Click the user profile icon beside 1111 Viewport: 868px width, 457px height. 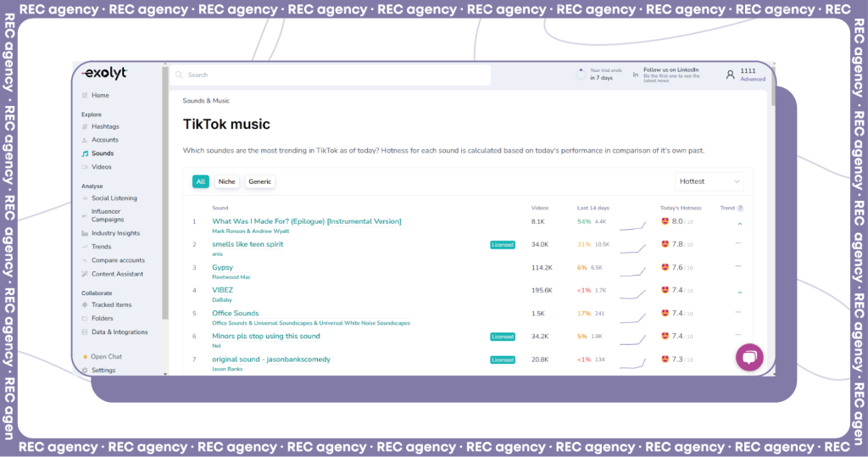(x=730, y=75)
